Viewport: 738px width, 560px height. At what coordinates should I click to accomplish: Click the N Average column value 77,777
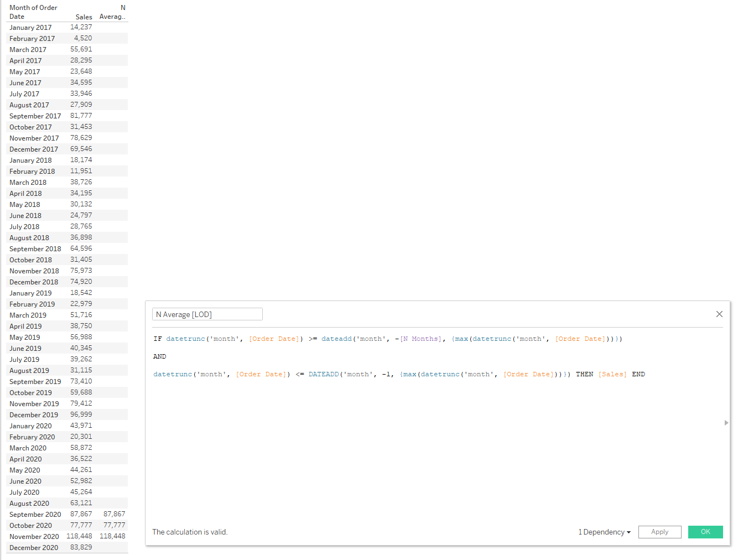(x=115, y=525)
